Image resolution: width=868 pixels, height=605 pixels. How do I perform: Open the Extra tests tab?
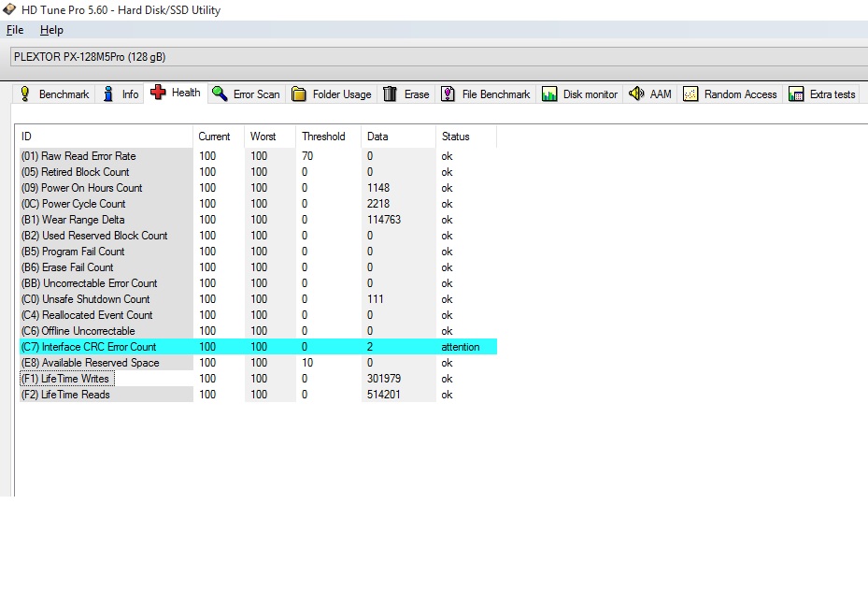coord(822,94)
